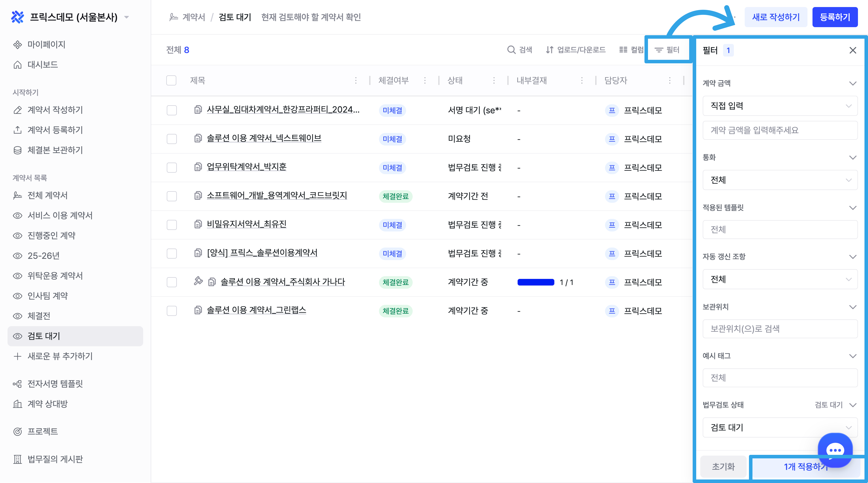This screenshot has width=868, height=483.
Task: Go to 전체 계약서 in sidebar
Action: pos(47,195)
